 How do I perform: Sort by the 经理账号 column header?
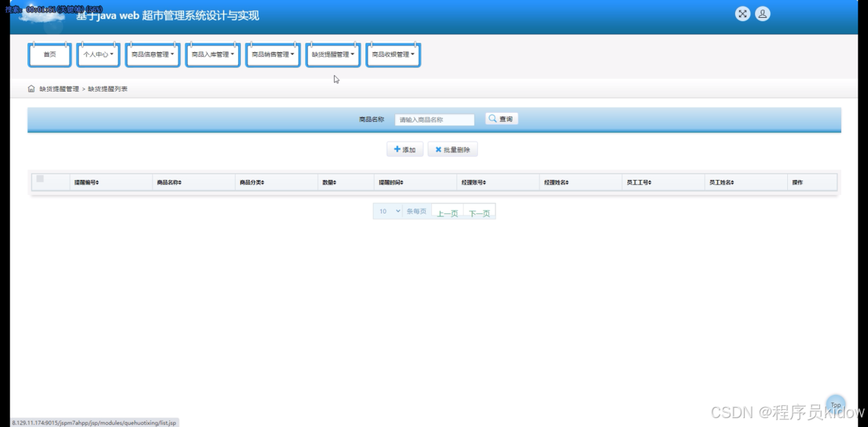474,183
